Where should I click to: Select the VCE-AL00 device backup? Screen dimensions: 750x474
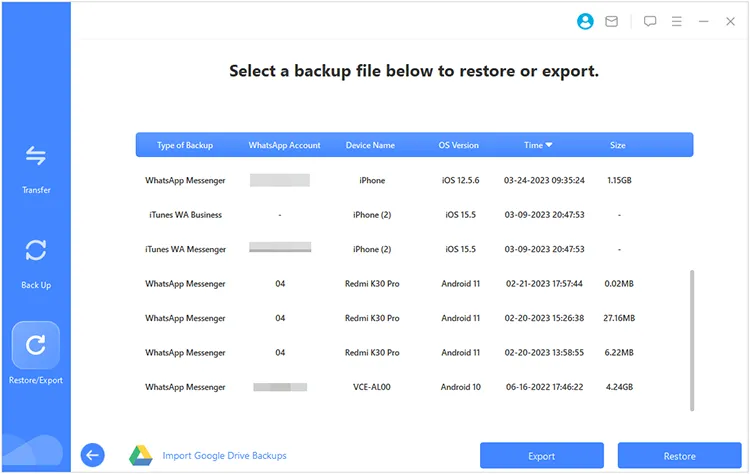pyautogui.click(x=414, y=387)
